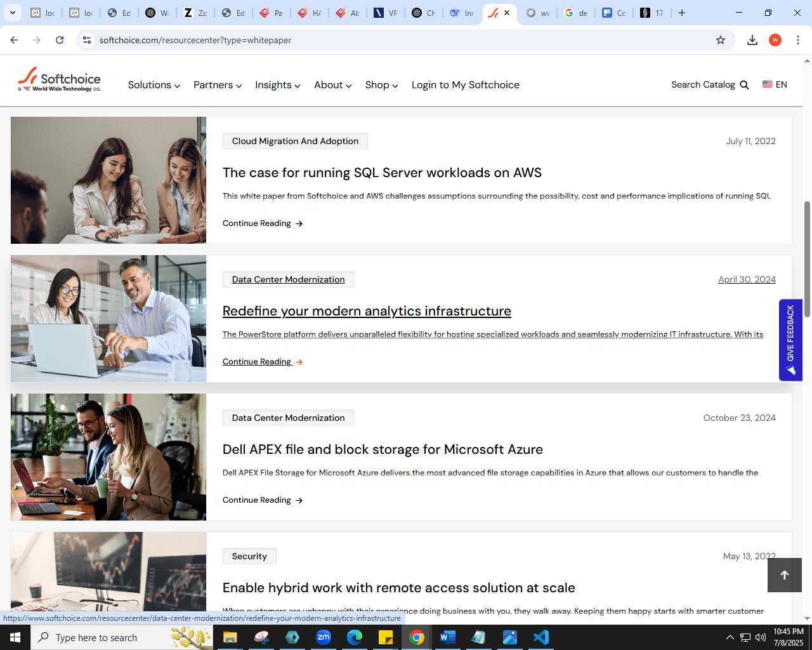Click the volume speaker icon in tray

[760, 637]
